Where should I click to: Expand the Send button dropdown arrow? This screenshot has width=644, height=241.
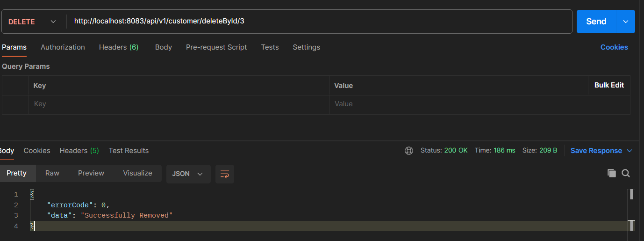pyautogui.click(x=626, y=22)
